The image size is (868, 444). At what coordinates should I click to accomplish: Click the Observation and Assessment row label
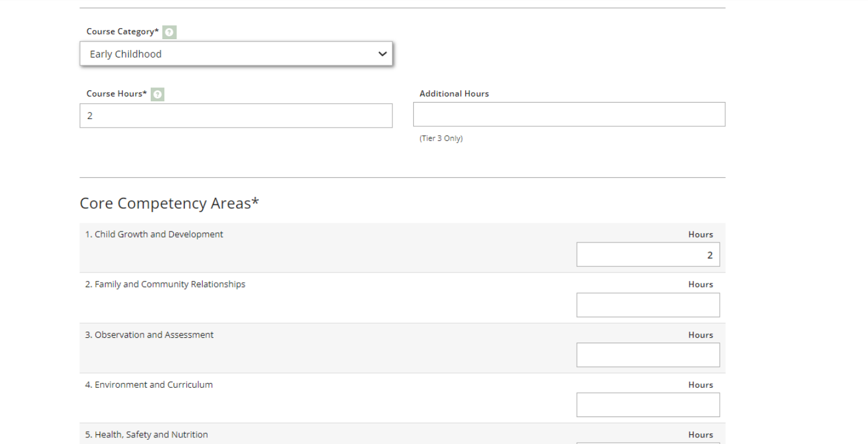click(x=149, y=335)
